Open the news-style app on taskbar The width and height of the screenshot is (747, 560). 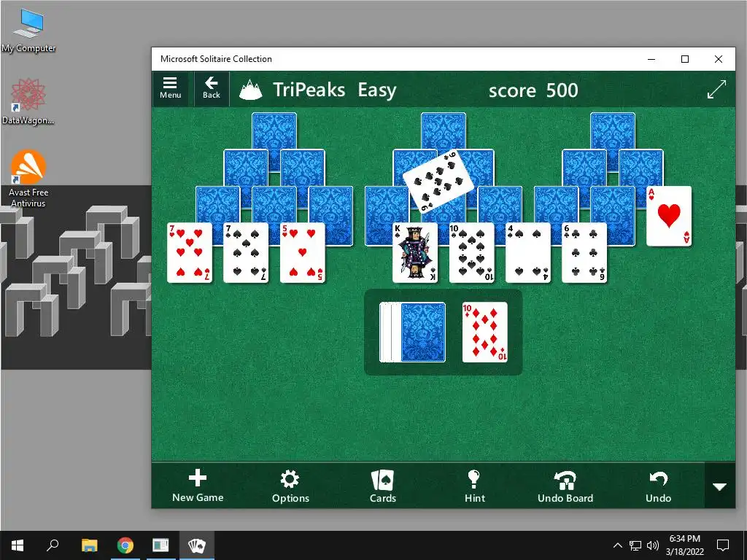click(x=160, y=545)
